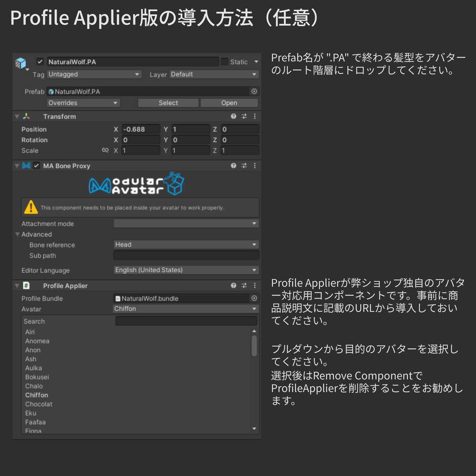This screenshot has width=476, height=476.
Task: Toggle the Scale constrain proportions link
Action: 105,150
